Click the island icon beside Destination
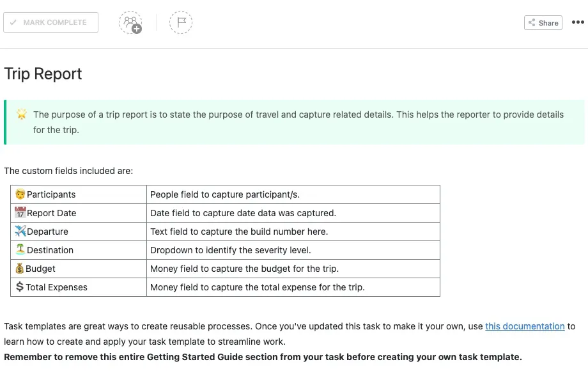 20,249
